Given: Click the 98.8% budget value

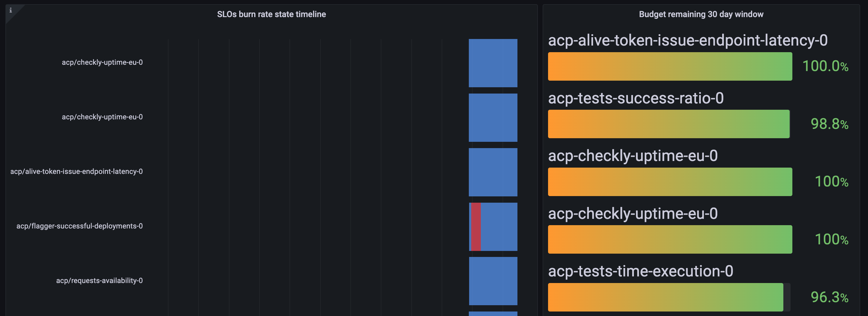Looking at the screenshot, I should click(x=829, y=124).
